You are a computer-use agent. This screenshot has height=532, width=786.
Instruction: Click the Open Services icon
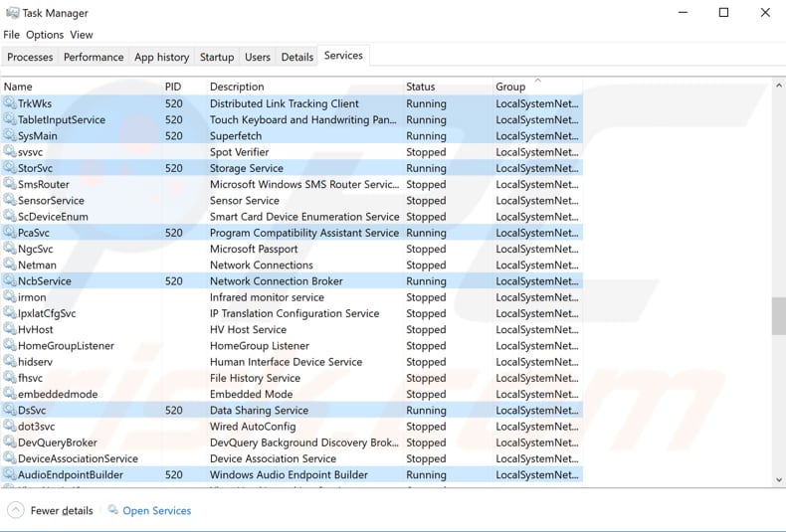(113, 510)
